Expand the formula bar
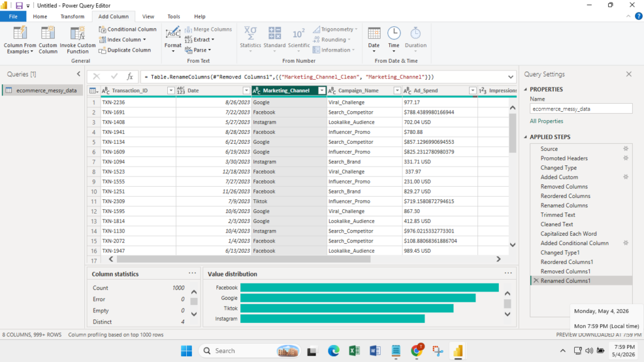Viewport: 644px width, 362px height. (x=511, y=77)
